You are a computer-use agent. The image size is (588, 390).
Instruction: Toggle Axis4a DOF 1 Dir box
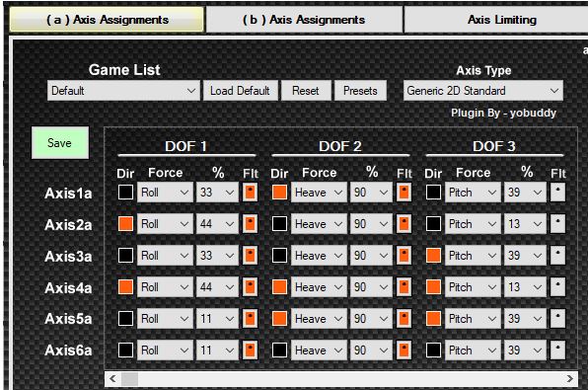125,286
